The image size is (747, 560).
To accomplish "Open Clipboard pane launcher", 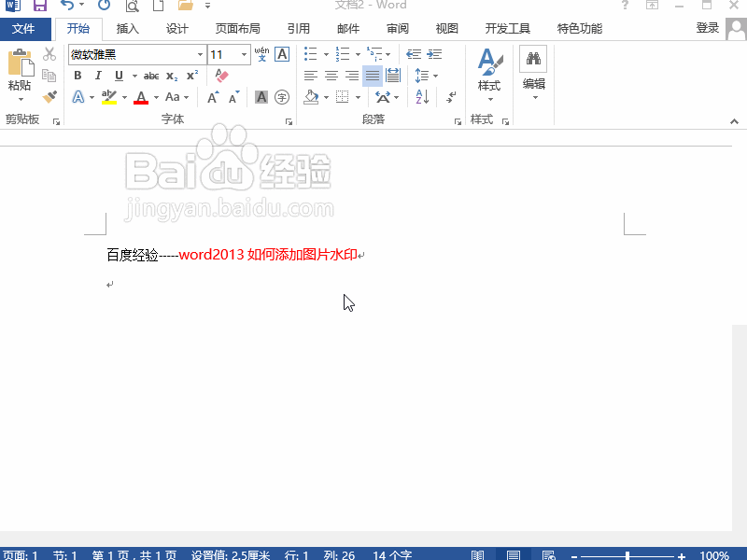I will click(x=56, y=122).
